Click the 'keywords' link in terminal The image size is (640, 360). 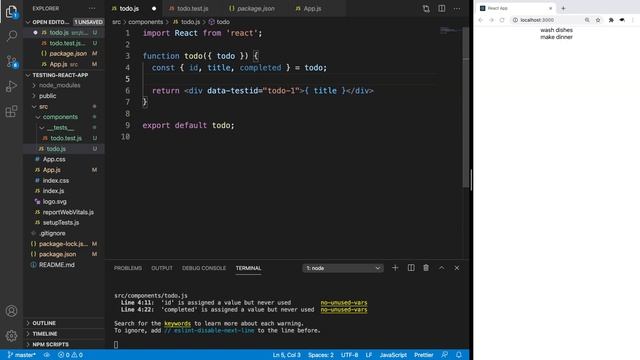178,324
